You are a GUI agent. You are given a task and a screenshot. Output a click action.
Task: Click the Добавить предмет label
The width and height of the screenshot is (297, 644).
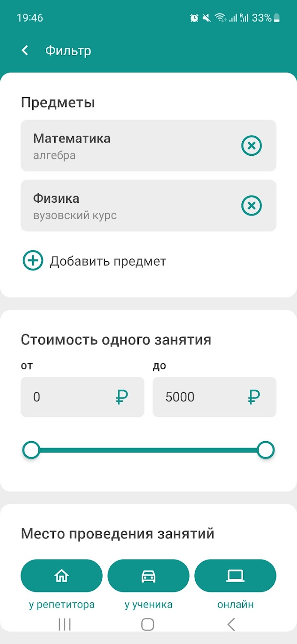coord(108,261)
